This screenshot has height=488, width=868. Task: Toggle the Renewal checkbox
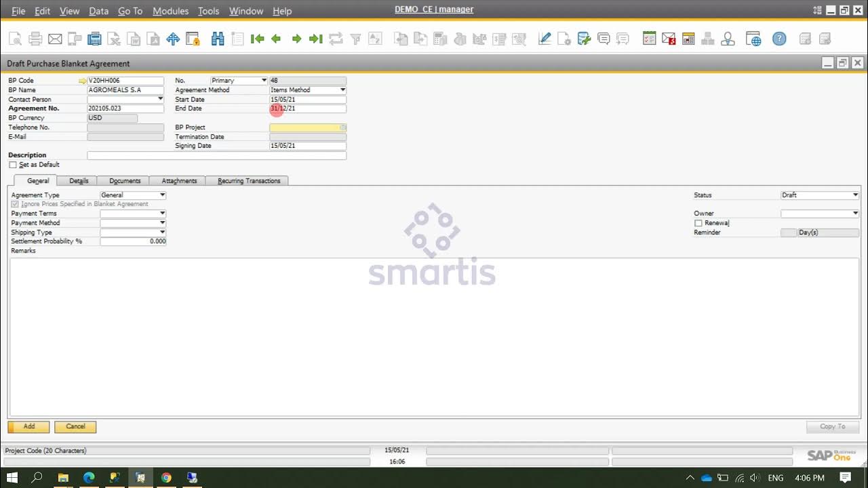pos(698,223)
